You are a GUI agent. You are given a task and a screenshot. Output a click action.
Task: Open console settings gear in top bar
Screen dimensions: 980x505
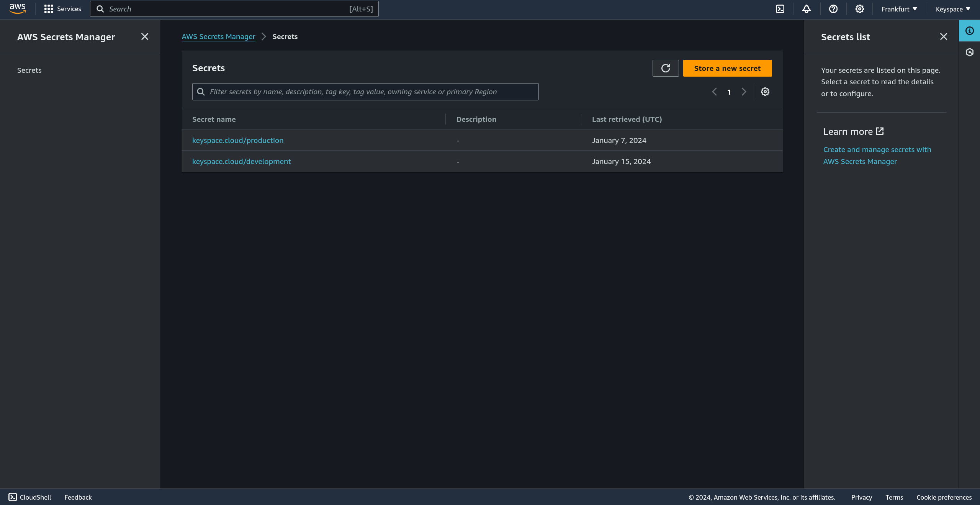(860, 9)
